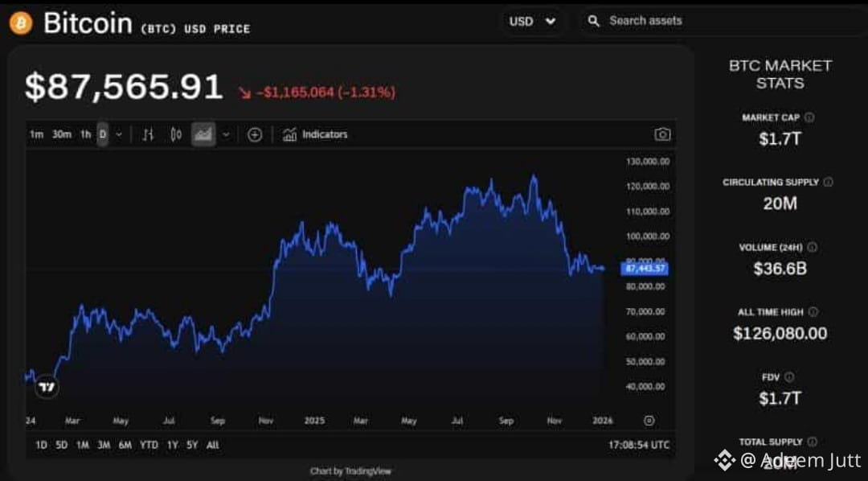
Task: Add a comparison symbol with plus icon
Action: tap(255, 134)
